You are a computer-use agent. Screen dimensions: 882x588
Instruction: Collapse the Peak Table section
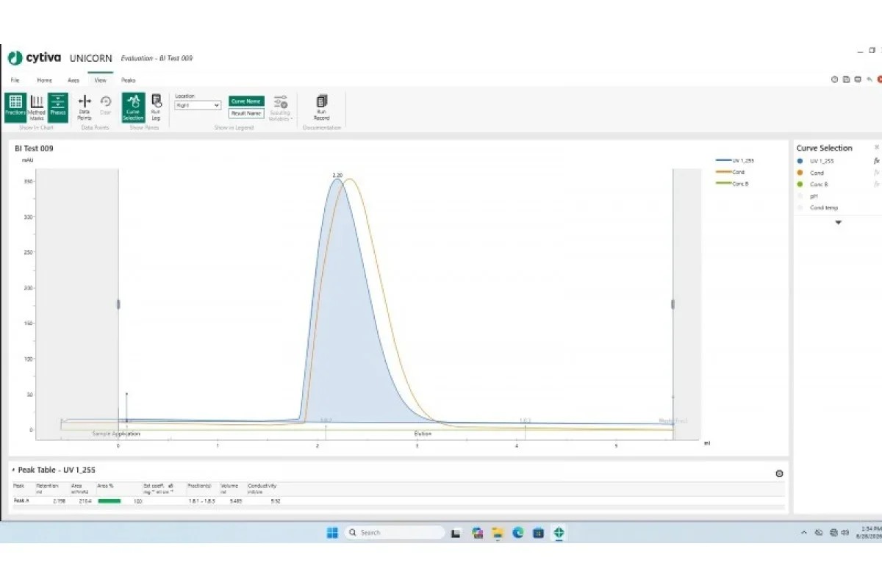pos(12,470)
